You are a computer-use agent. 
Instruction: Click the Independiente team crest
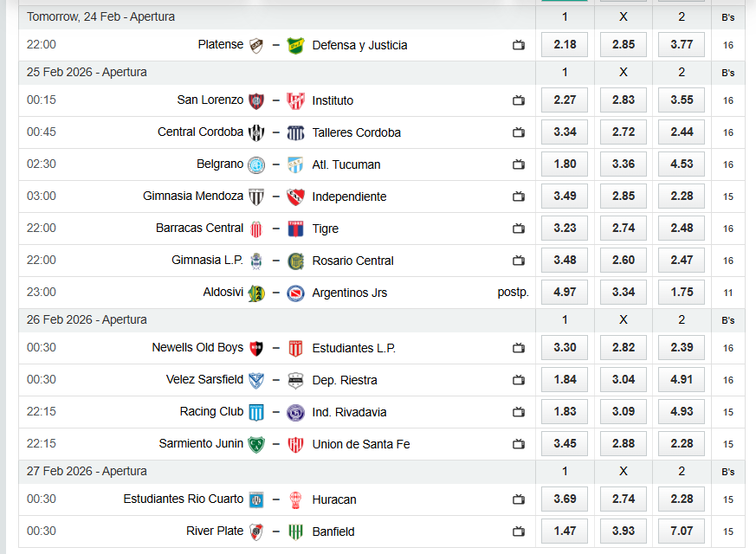295,196
